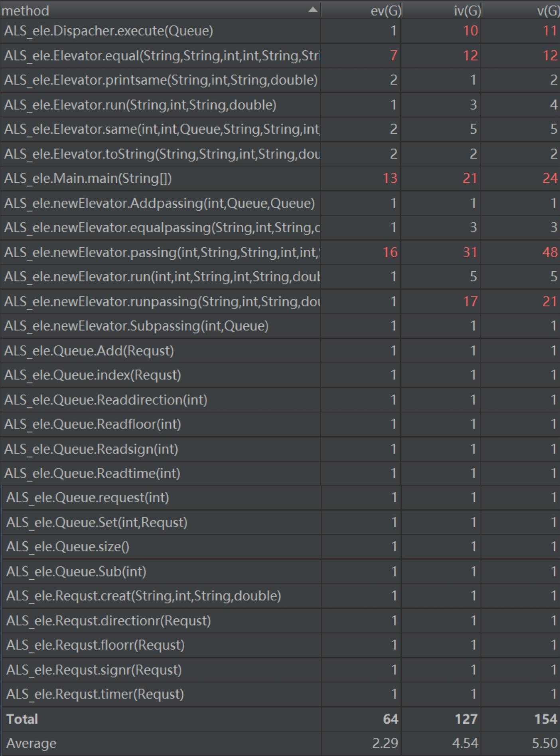
Task: Click ev(G) value 13 for Main.main
Action: pos(390,178)
